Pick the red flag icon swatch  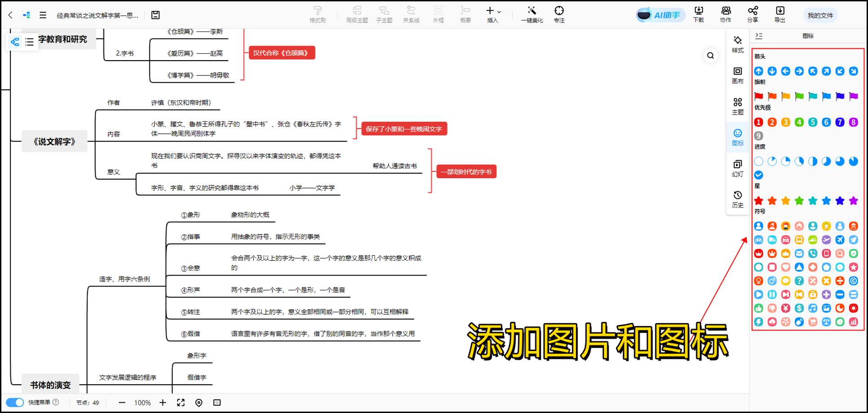click(x=758, y=96)
